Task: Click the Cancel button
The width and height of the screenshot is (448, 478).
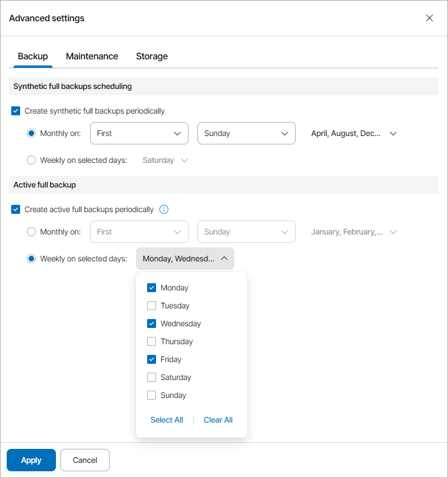Action: click(x=85, y=460)
